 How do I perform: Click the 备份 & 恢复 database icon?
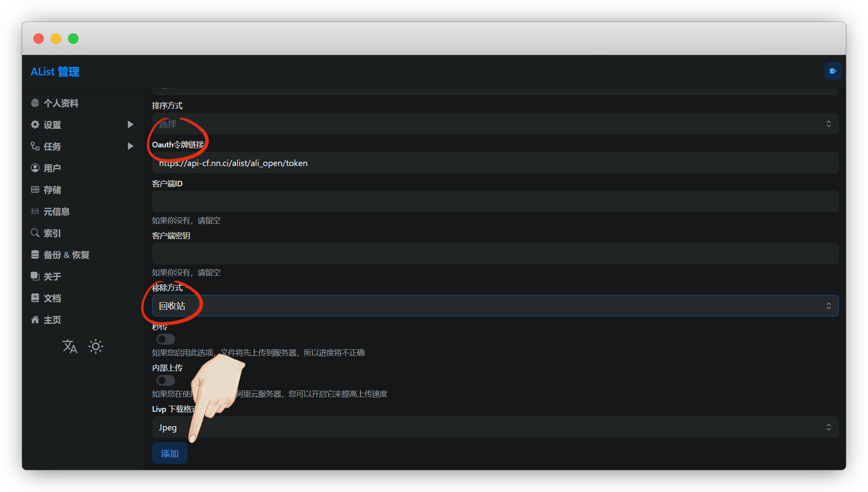(x=35, y=254)
